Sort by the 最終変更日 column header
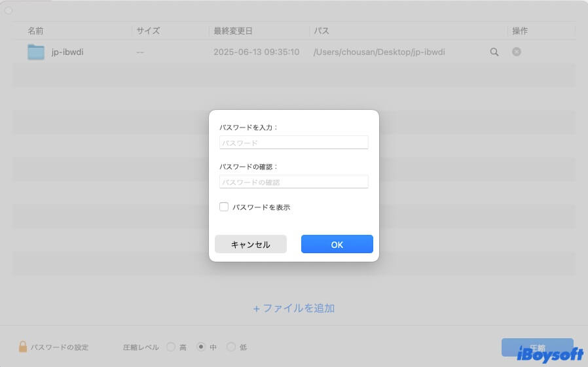The image size is (588, 367). click(233, 31)
